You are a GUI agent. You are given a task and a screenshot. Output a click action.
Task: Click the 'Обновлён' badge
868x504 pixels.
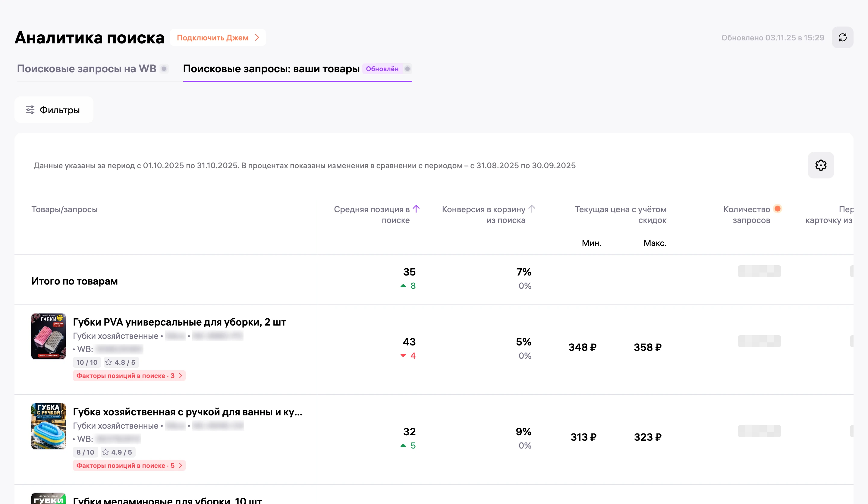[382, 68]
